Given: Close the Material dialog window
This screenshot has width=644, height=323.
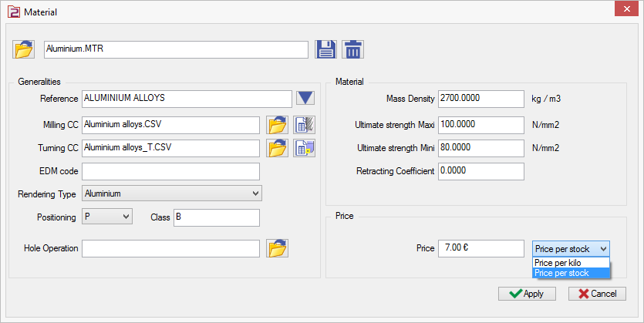Looking at the screenshot, I should 625,12.
